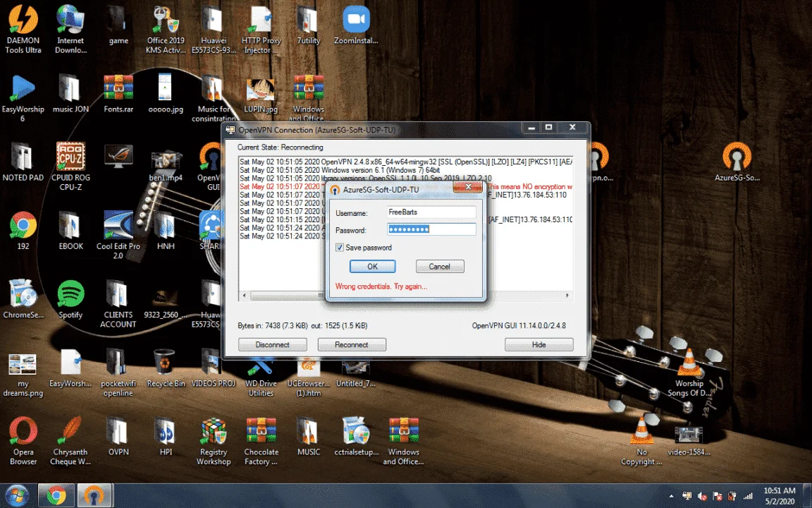Screen dimensions: 812x508
Task: Open the Windows Start button
Action: [x=17, y=495]
